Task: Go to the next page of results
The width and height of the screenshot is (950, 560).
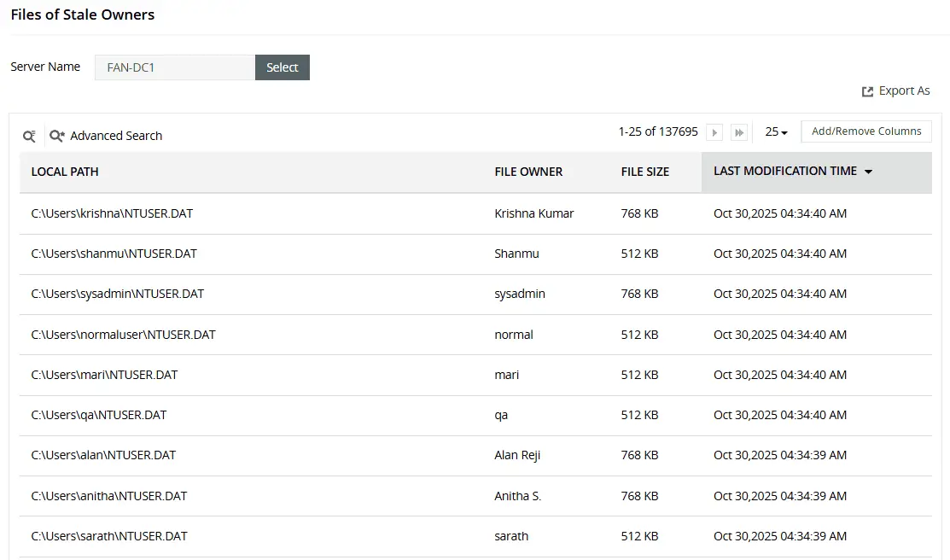Action: tap(714, 131)
